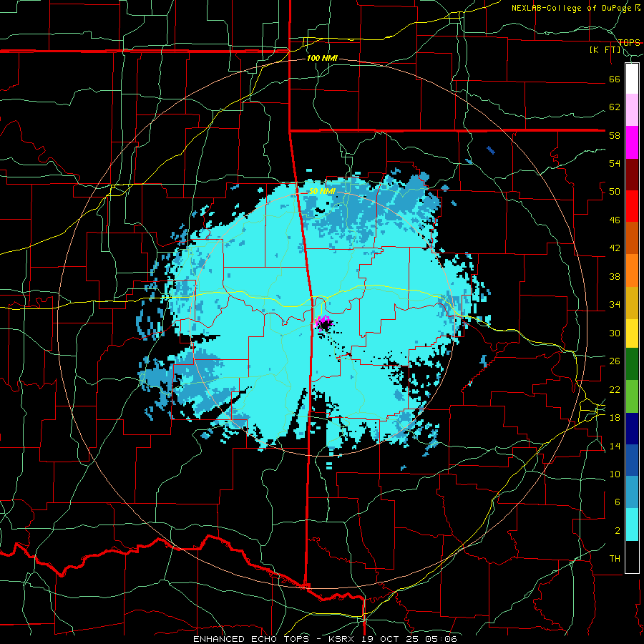The image size is (644, 644).
Task: Pick the bright red legend swatch
Action: (x=632, y=206)
